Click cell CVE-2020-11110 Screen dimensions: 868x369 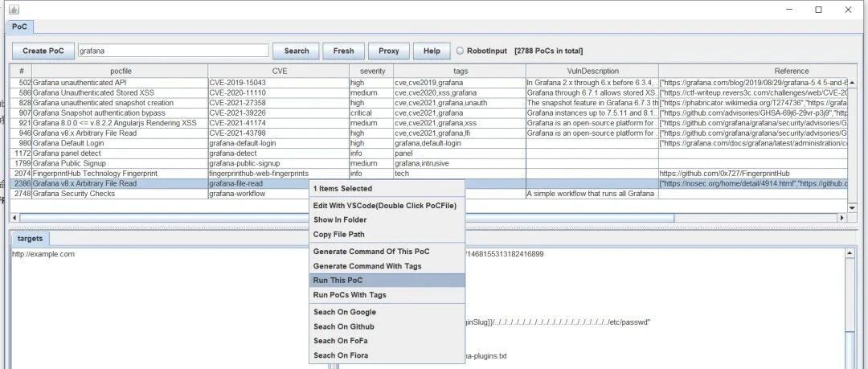(x=279, y=92)
